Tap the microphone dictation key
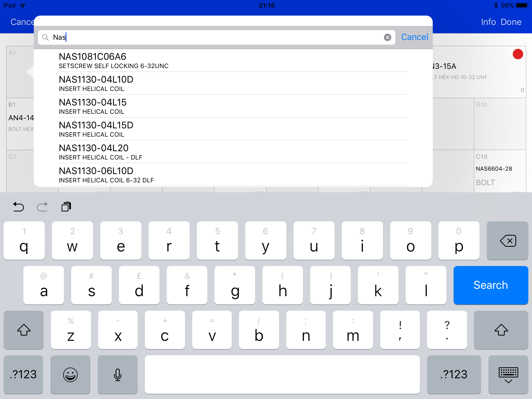532x399 pixels. point(117,374)
